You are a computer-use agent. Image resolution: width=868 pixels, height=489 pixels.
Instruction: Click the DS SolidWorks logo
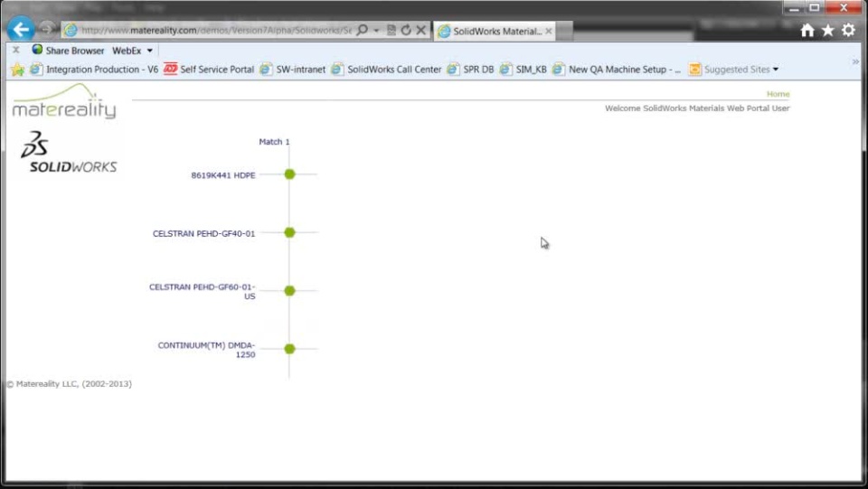[x=69, y=152]
